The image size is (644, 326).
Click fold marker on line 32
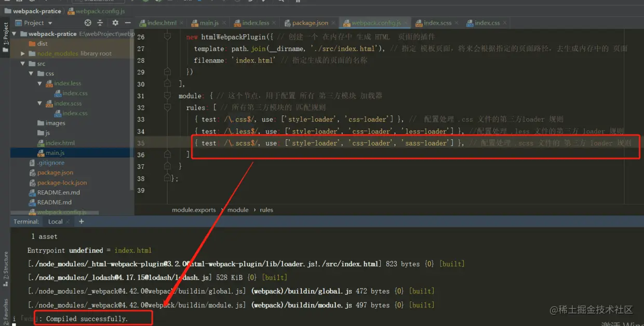pyautogui.click(x=167, y=108)
